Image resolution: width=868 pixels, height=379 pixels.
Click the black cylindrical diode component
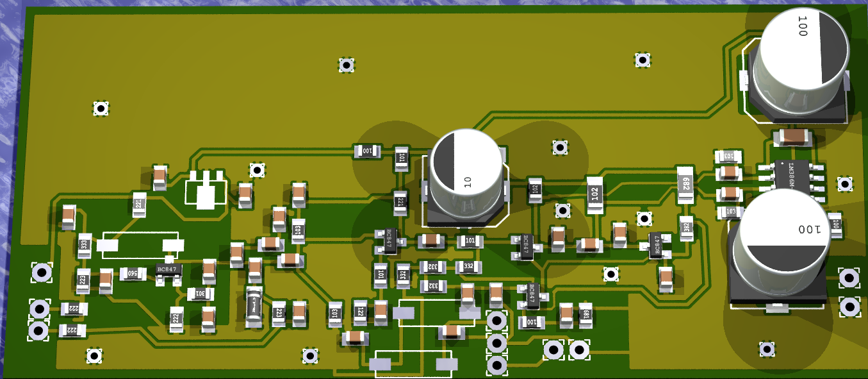pyautogui.click(x=254, y=307)
